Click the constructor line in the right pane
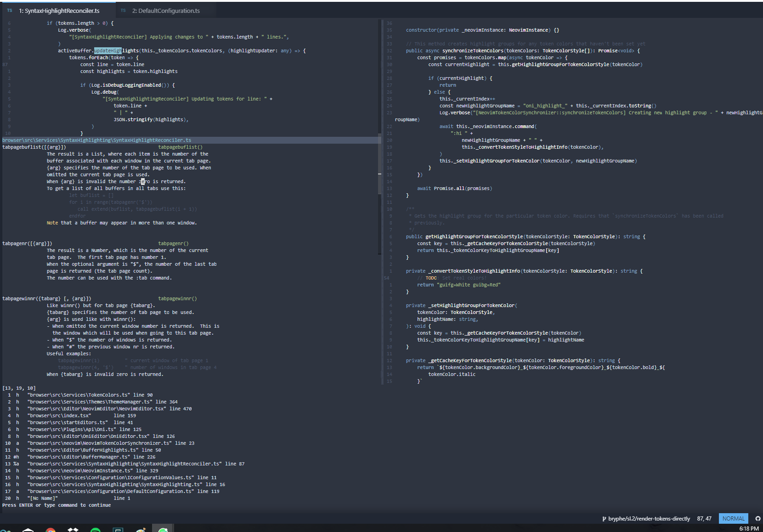 tap(482, 30)
